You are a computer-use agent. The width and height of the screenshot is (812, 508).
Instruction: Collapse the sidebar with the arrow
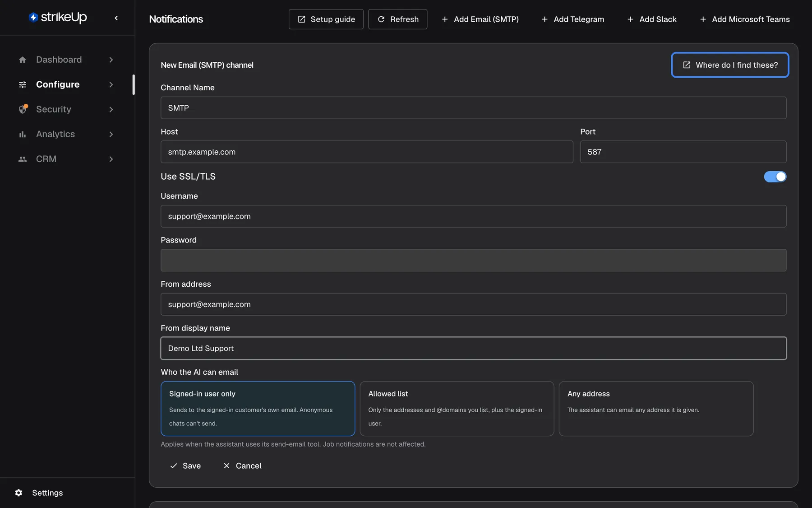click(x=116, y=18)
